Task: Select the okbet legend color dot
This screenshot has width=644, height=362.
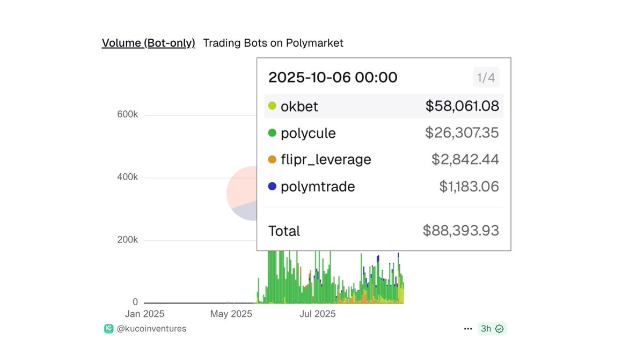Action: pyautogui.click(x=273, y=106)
